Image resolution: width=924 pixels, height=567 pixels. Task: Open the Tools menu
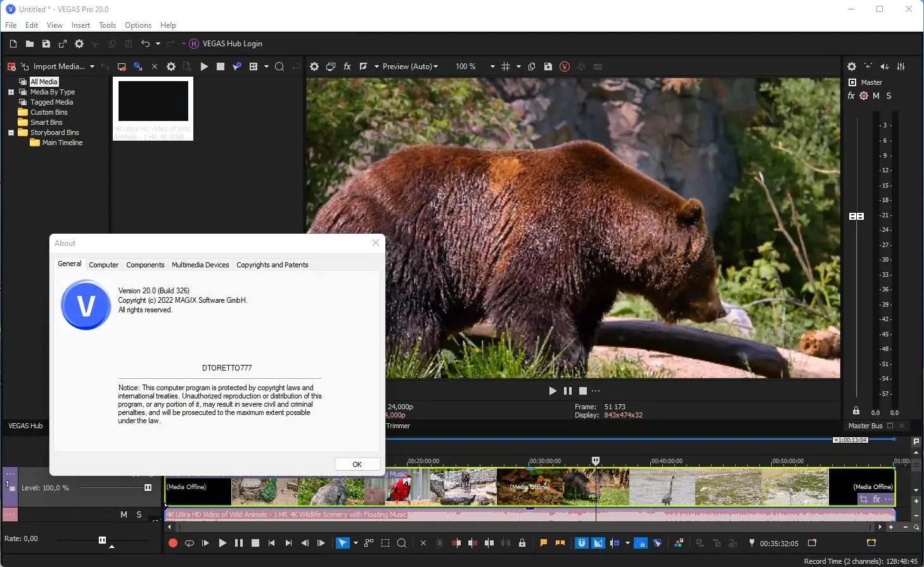coord(107,25)
